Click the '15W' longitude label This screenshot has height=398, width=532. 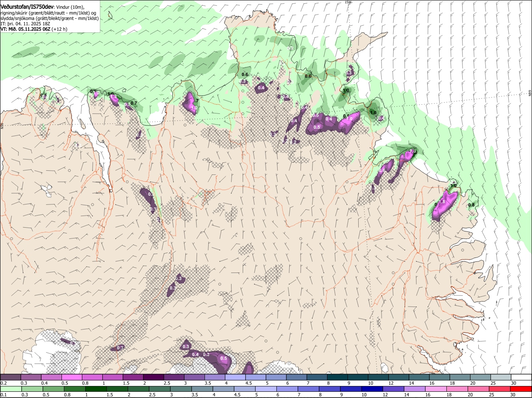(x=348, y=2)
